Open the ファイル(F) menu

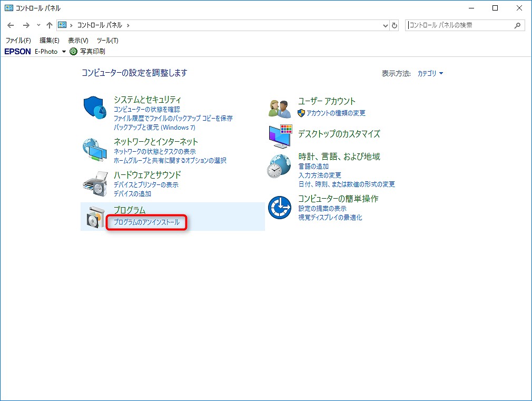point(18,41)
